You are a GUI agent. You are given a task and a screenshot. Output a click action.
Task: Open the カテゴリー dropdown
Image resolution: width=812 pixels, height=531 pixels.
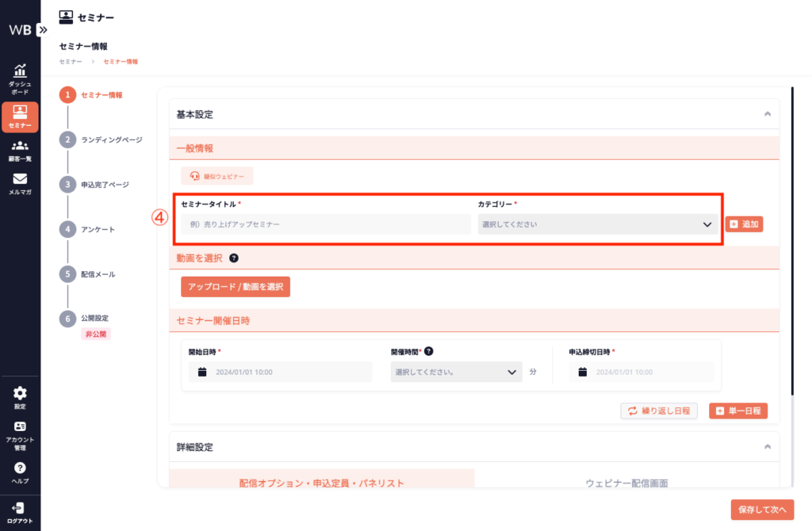[x=598, y=224]
